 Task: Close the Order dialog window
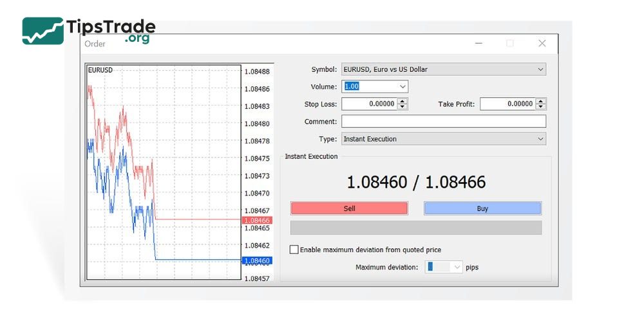coord(542,43)
